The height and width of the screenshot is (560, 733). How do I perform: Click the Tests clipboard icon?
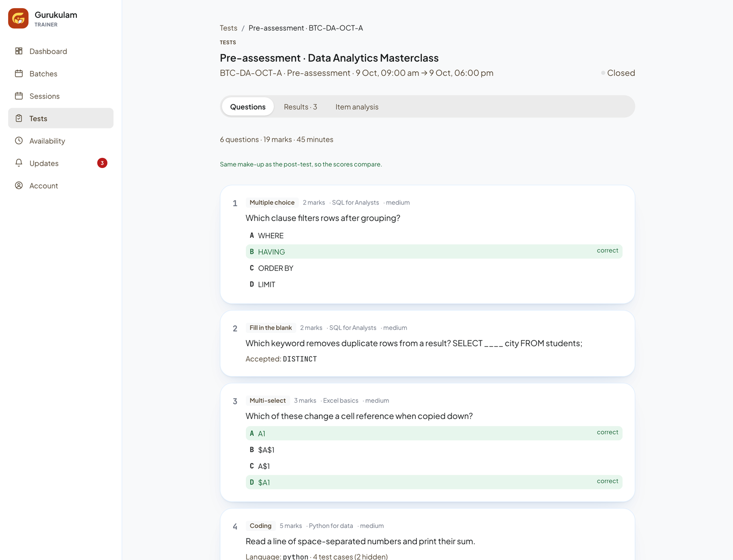(x=19, y=118)
